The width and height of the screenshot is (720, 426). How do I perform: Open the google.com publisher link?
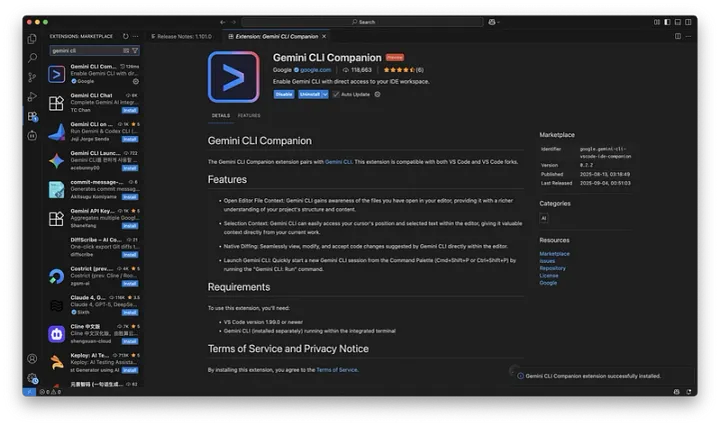point(315,70)
